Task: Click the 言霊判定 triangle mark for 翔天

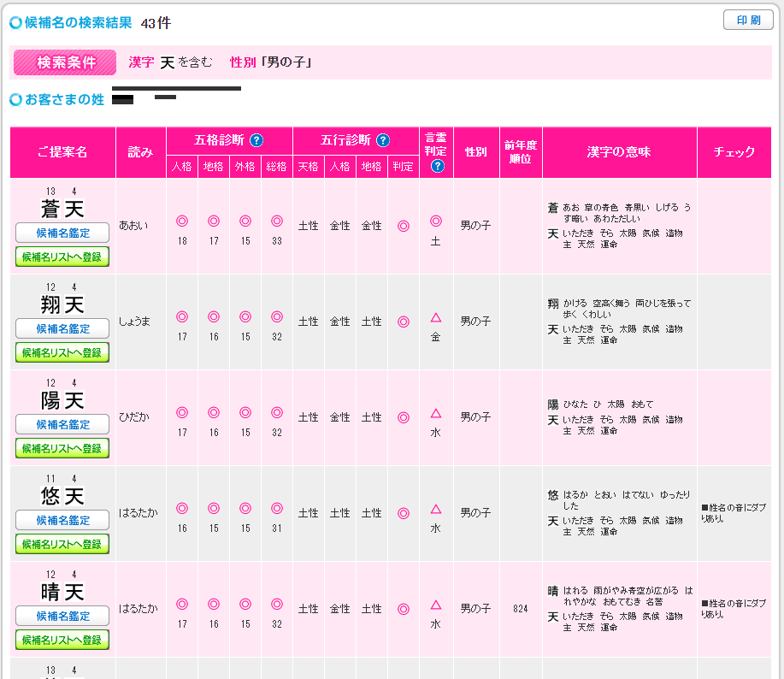Action: click(x=436, y=317)
